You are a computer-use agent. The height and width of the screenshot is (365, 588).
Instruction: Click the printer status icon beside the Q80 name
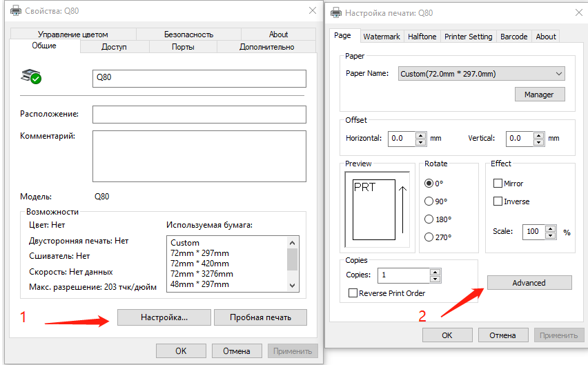coord(31,76)
